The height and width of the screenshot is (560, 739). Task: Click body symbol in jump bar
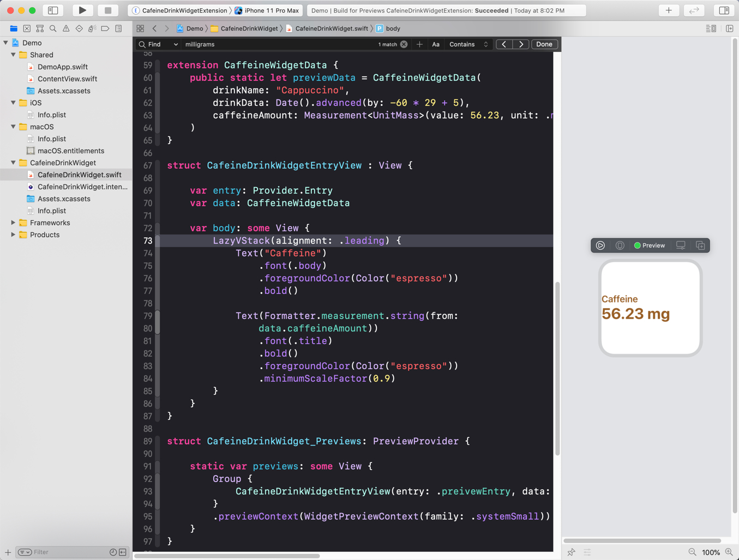[388, 28]
